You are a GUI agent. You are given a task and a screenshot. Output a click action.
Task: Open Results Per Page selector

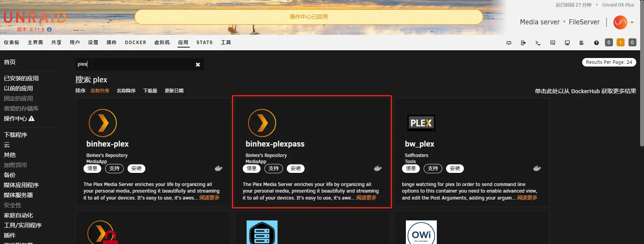[x=609, y=62]
